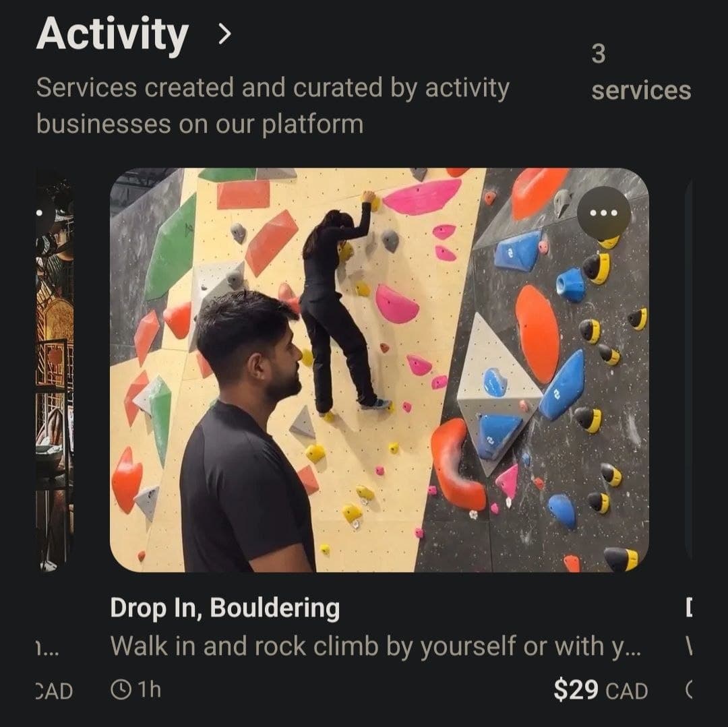
Task: Click the previous card's cut-off CAD price
Action: pos(54,691)
